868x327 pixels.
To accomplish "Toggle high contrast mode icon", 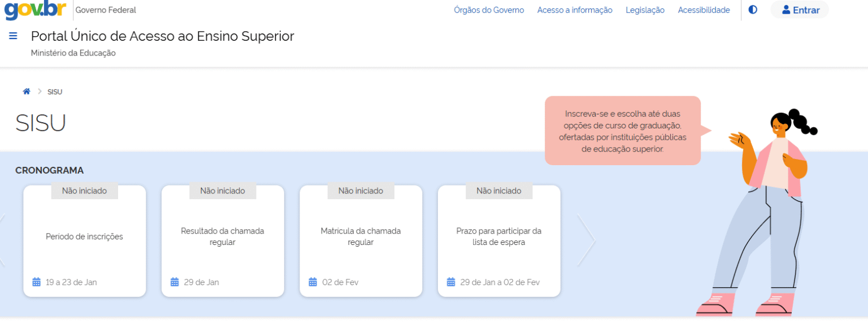I will [753, 10].
